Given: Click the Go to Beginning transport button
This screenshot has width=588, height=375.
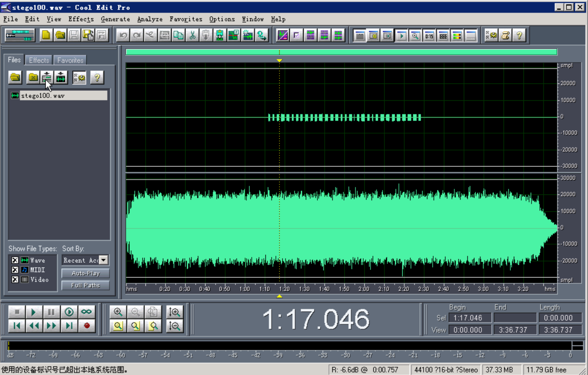Looking at the screenshot, I should 16,326.
